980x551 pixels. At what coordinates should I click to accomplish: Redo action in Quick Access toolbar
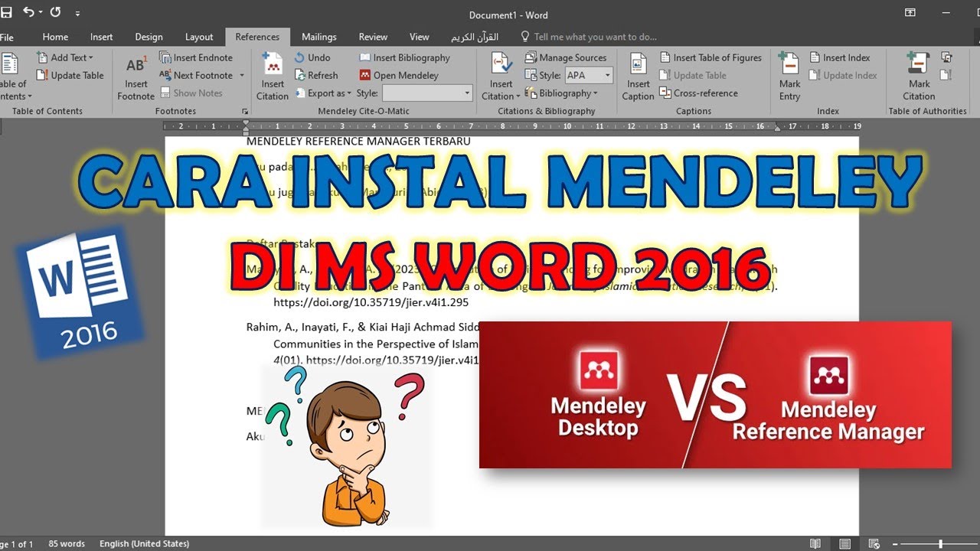[55, 12]
